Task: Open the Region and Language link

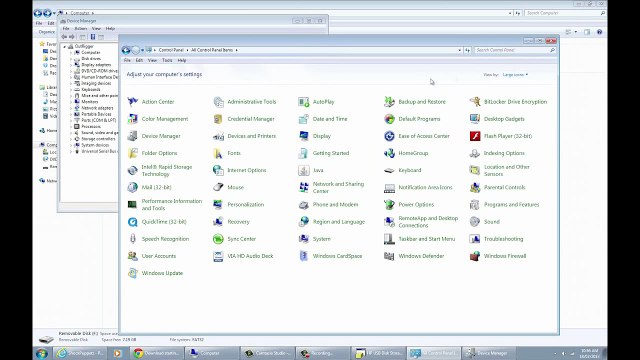Action: [x=339, y=222]
